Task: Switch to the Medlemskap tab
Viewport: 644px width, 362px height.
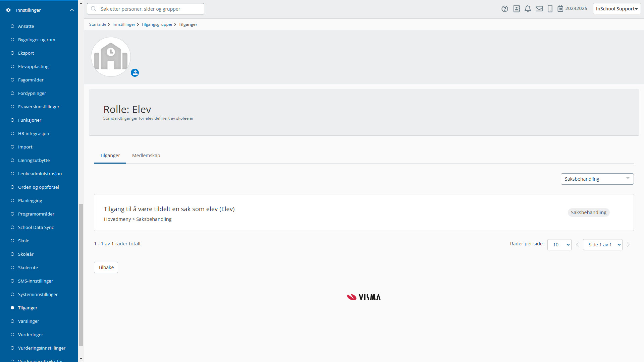Action: click(146, 156)
